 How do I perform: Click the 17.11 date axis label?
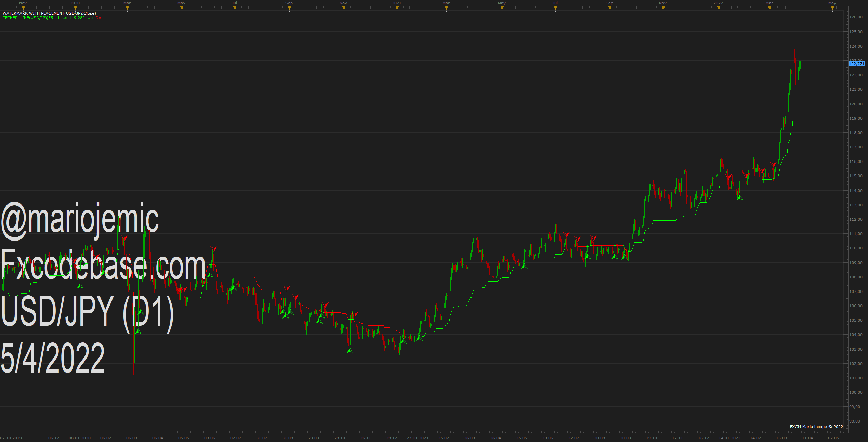point(678,438)
